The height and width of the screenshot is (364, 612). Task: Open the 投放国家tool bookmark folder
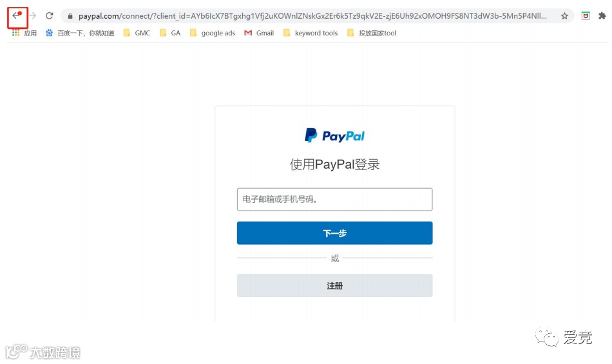point(372,33)
